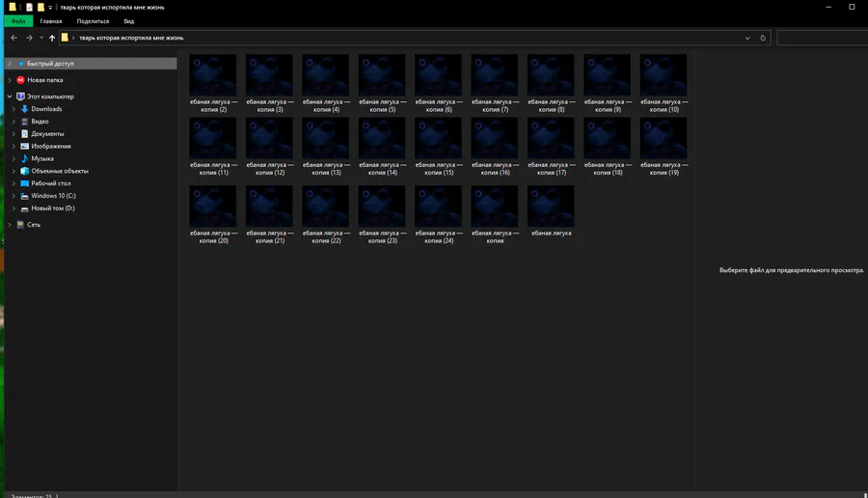Click the address bar path text
The image size is (868, 498).
131,38
